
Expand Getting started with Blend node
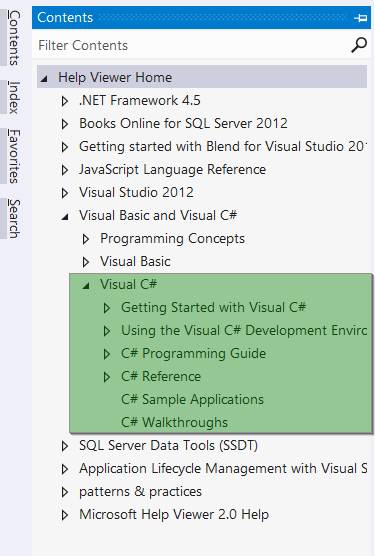click(x=65, y=147)
